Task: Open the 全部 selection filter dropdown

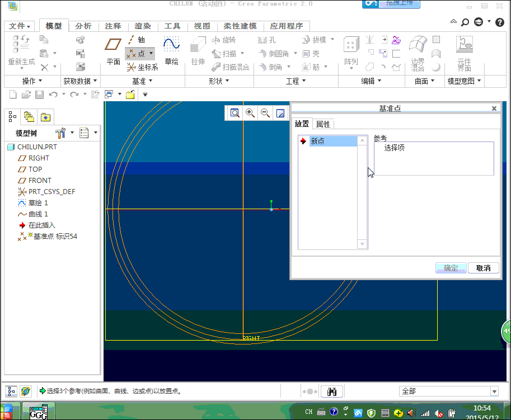Action: [494, 391]
